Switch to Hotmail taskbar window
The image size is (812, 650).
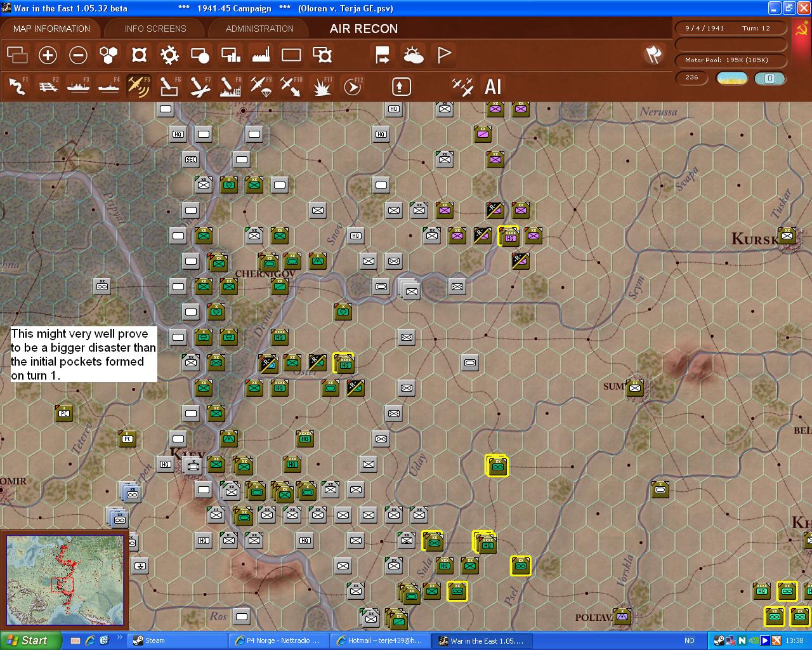pos(381,640)
